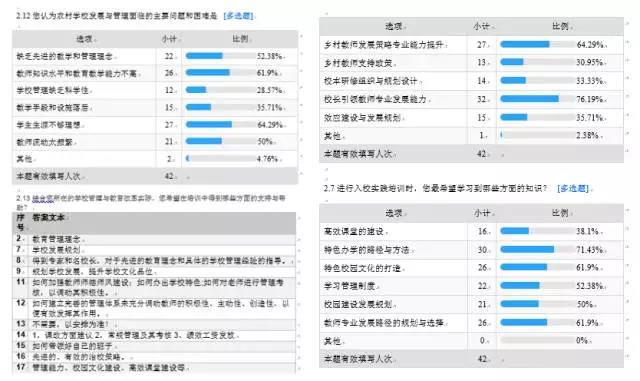640x381 pixels.
Task: Select answer row 2 教育管理理念
Action: (154, 239)
